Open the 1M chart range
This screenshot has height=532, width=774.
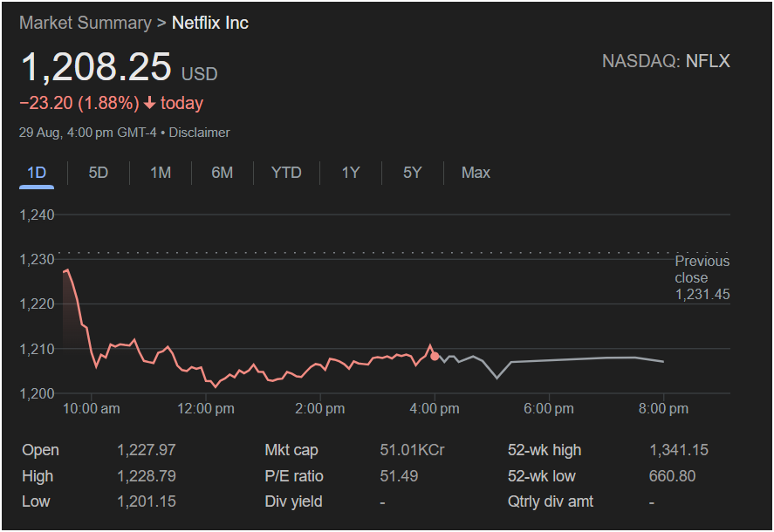tap(161, 173)
